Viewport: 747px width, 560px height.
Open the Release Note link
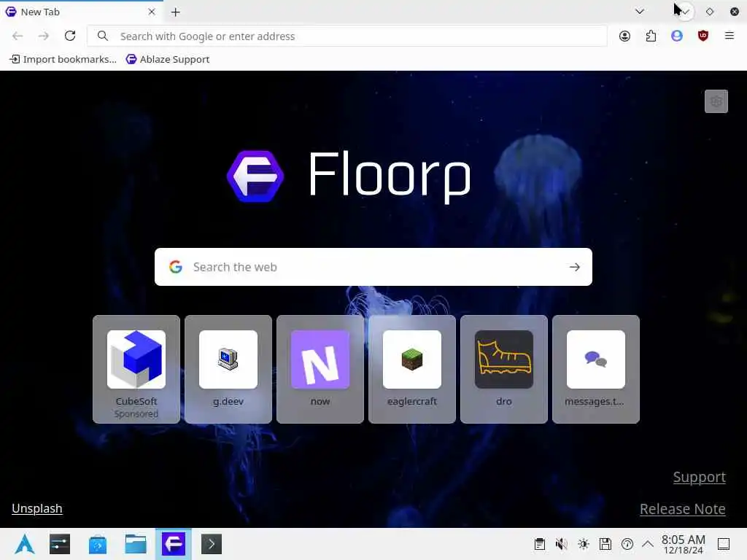(x=682, y=509)
